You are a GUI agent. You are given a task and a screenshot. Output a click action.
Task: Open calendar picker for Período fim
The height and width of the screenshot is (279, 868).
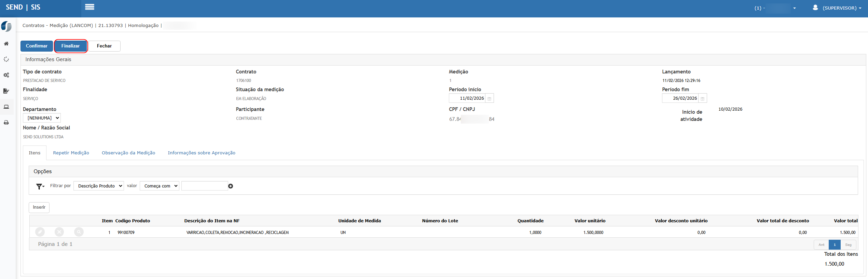click(x=702, y=99)
